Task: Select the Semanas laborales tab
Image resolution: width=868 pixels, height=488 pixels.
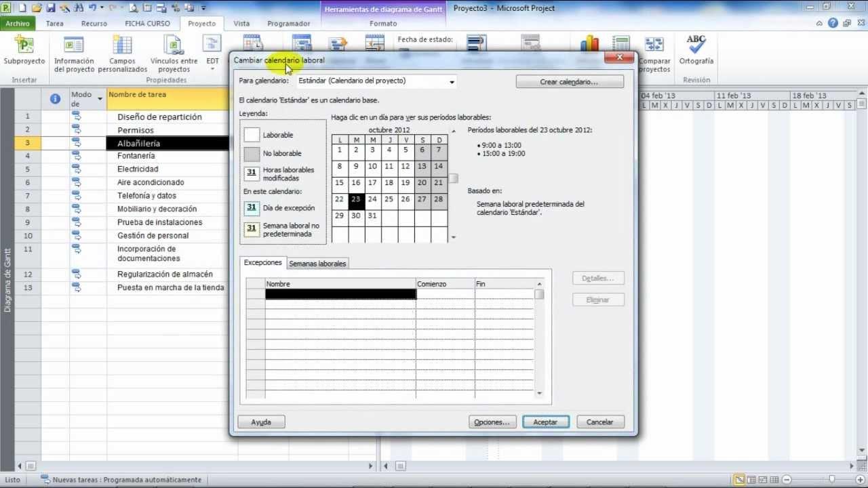Action: (x=317, y=264)
